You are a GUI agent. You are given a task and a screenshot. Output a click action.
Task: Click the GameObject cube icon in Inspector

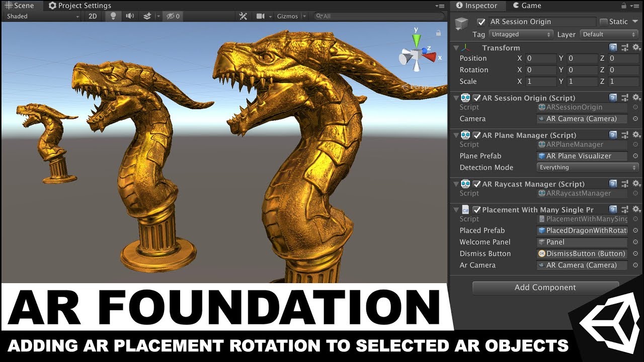(461, 25)
